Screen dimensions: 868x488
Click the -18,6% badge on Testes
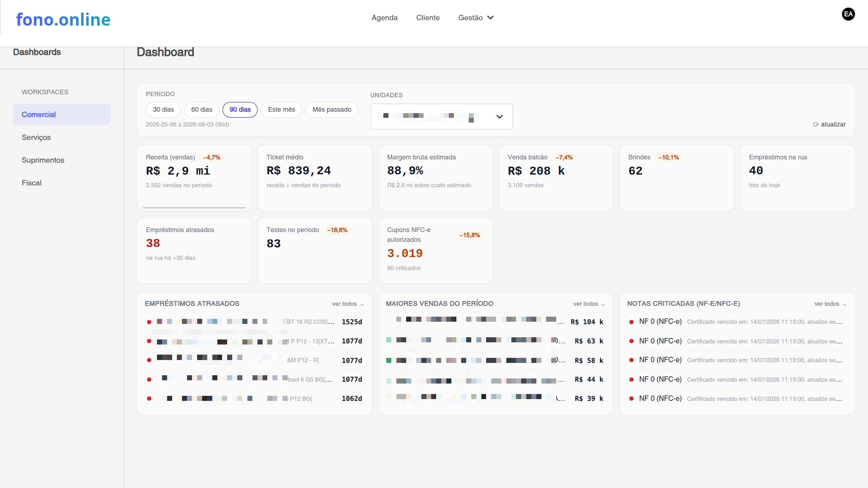coord(337,230)
